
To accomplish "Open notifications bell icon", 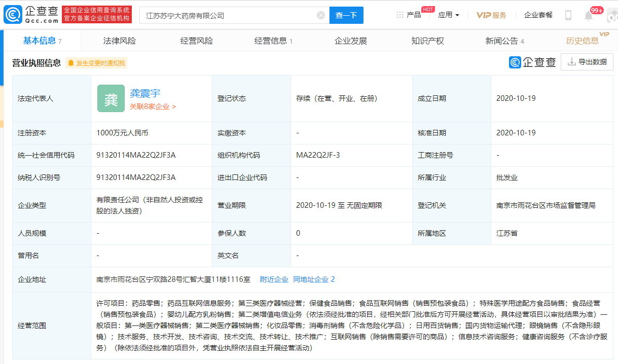I will [x=589, y=15].
